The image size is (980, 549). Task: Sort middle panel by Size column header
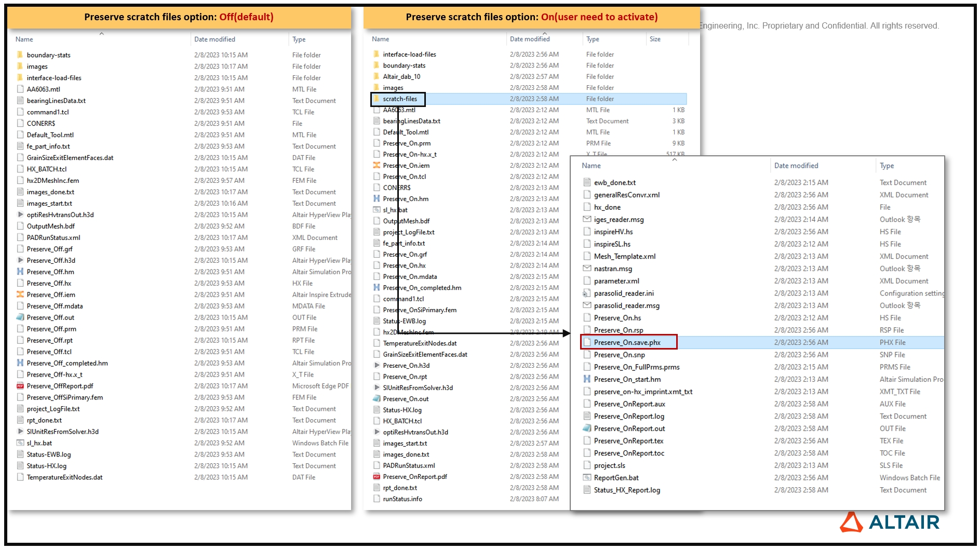pyautogui.click(x=655, y=39)
